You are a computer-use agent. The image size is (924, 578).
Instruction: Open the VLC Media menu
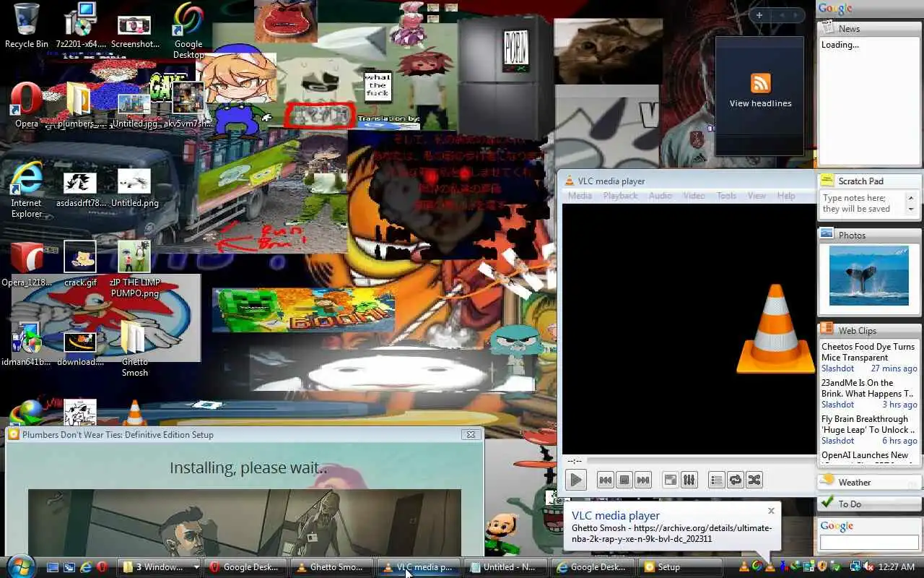click(580, 196)
